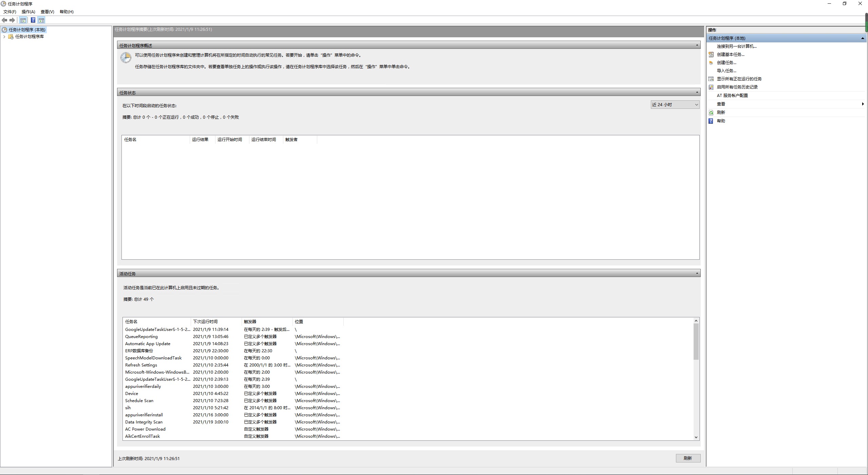The height and width of the screenshot is (475, 868).
Task: Select the QueueReporting task row
Action: [x=233, y=337]
